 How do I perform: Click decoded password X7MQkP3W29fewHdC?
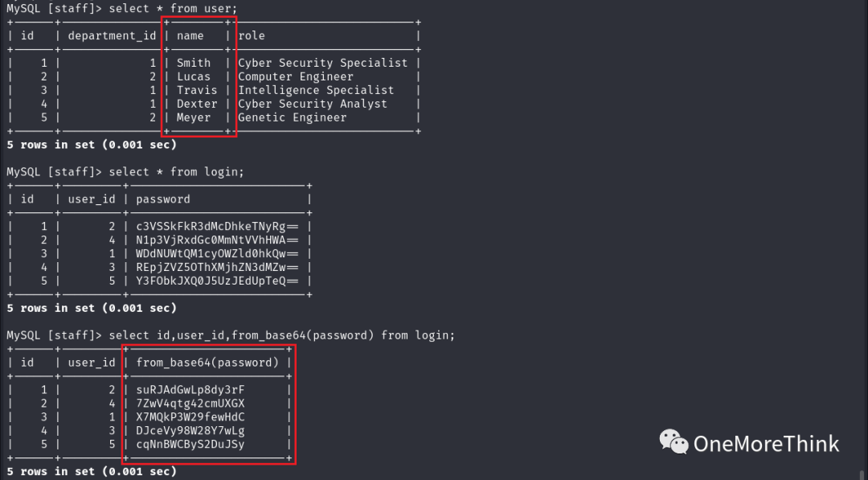point(190,417)
